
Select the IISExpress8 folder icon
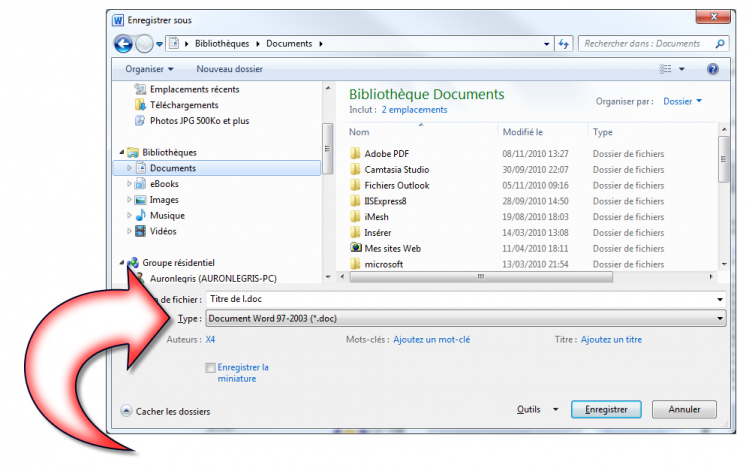[x=355, y=201]
